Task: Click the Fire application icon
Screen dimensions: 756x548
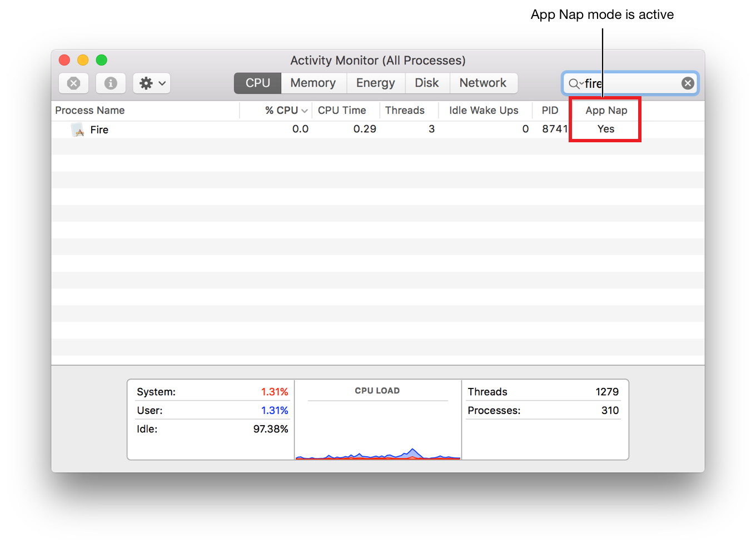Action: pos(77,129)
